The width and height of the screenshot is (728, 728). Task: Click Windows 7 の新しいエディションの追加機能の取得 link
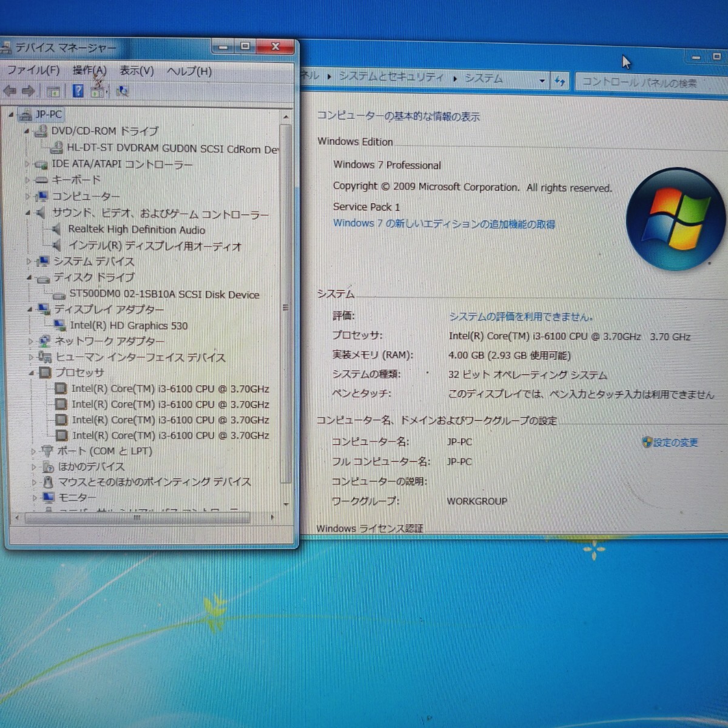click(x=444, y=224)
